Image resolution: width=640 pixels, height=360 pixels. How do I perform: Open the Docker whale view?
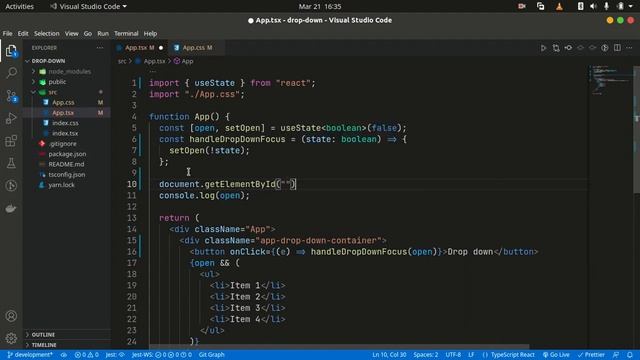point(11,209)
